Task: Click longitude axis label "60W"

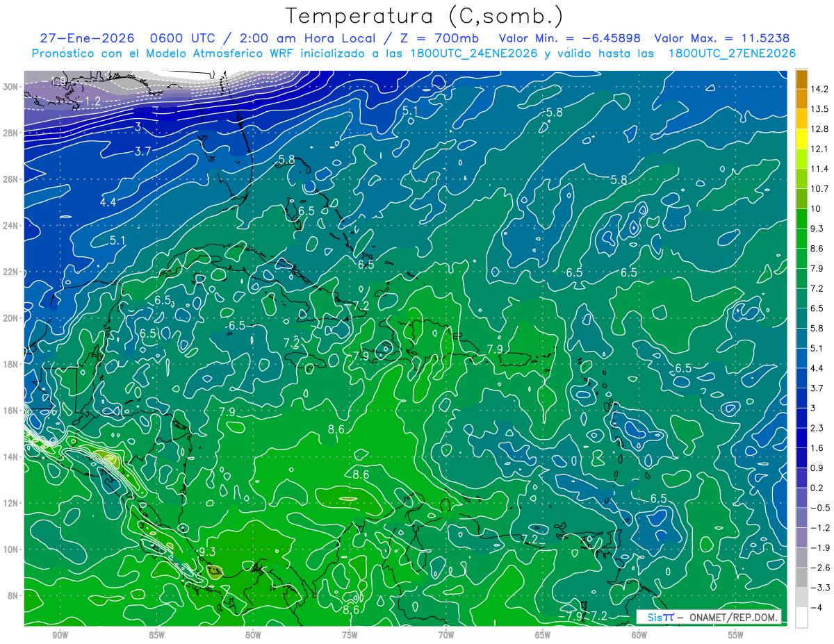Action: [x=639, y=635]
